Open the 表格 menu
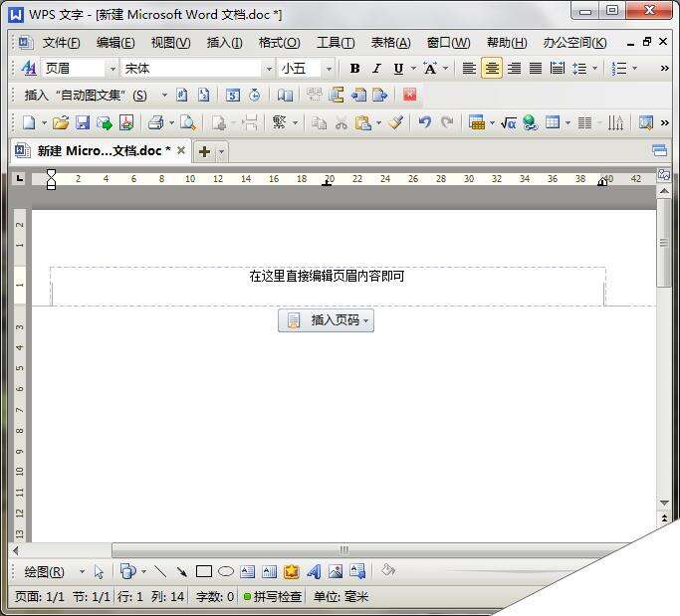680x616 pixels. [390, 43]
